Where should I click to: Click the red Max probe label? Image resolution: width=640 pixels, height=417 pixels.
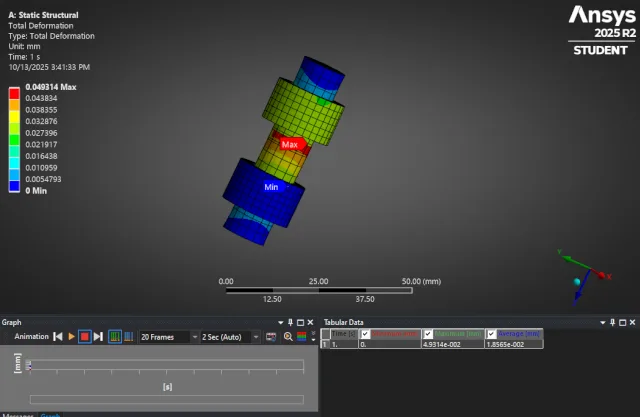pos(293,144)
